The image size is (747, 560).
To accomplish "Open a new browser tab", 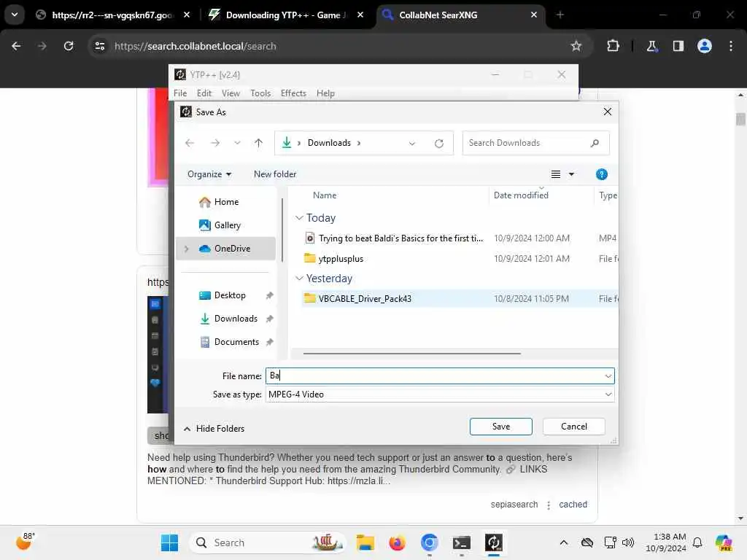I will 560,15.
